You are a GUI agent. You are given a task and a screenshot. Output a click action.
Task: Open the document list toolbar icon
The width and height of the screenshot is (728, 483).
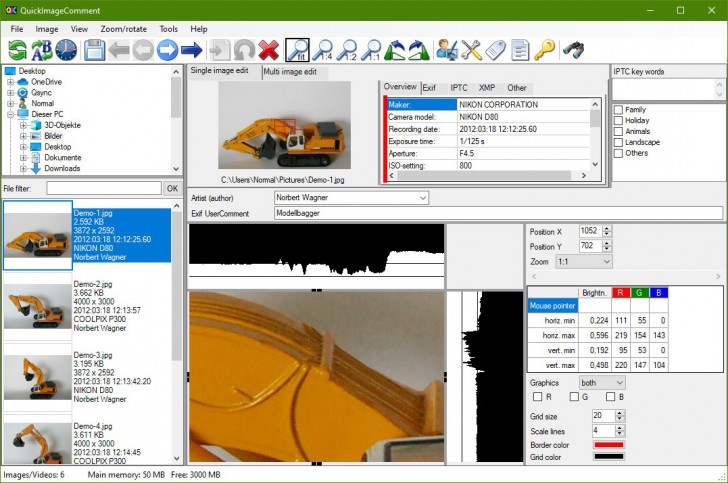point(520,50)
